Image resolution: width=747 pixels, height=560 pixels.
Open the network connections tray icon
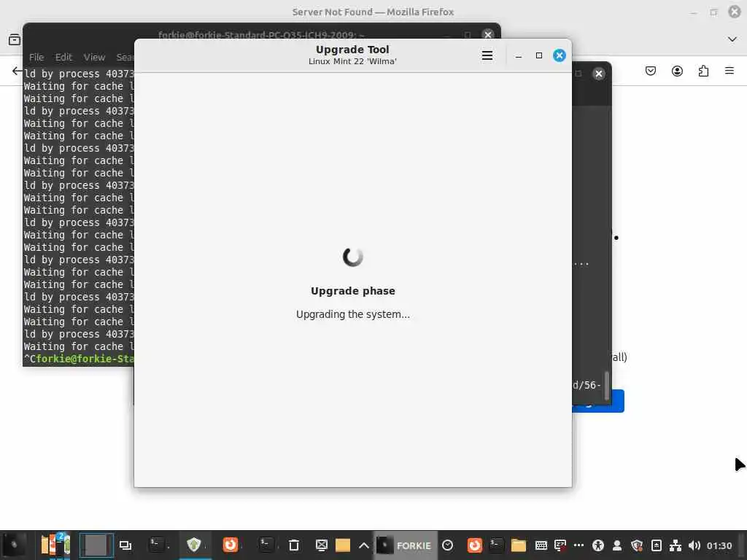coord(675,545)
